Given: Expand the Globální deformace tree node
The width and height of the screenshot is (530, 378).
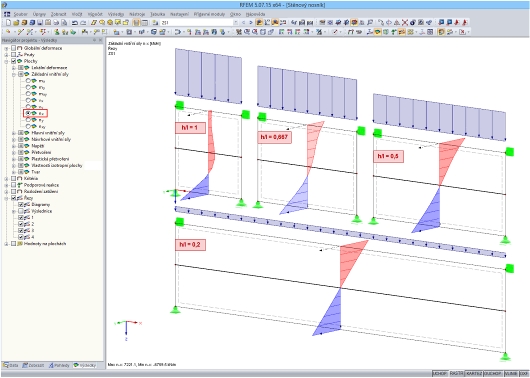Looking at the screenshot, I should (x=6, y=48).
